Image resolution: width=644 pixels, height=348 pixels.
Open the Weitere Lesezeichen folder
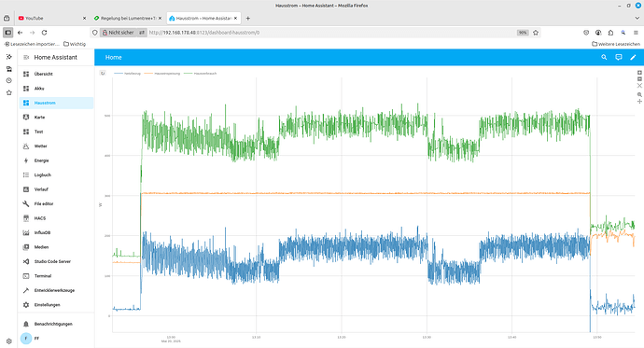tap(616, 44)
